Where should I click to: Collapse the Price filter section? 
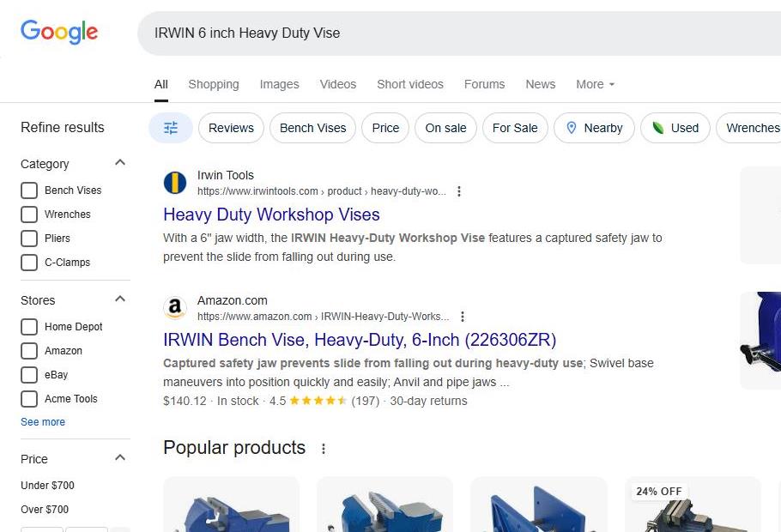[120, 457]
